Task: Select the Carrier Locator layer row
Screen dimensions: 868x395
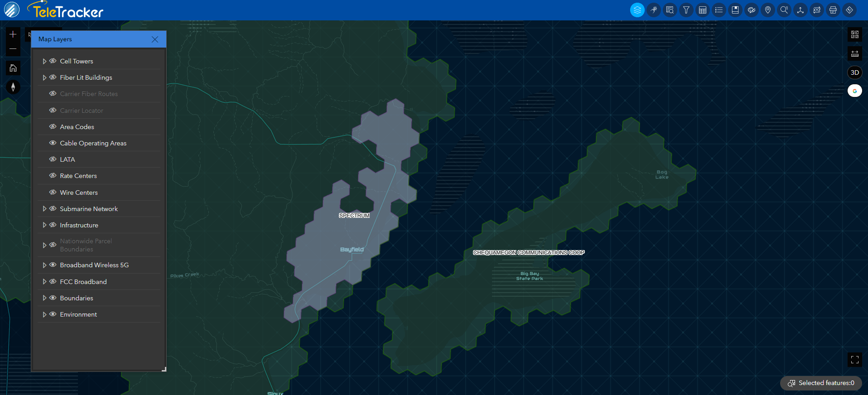Action: pos(99,111)
